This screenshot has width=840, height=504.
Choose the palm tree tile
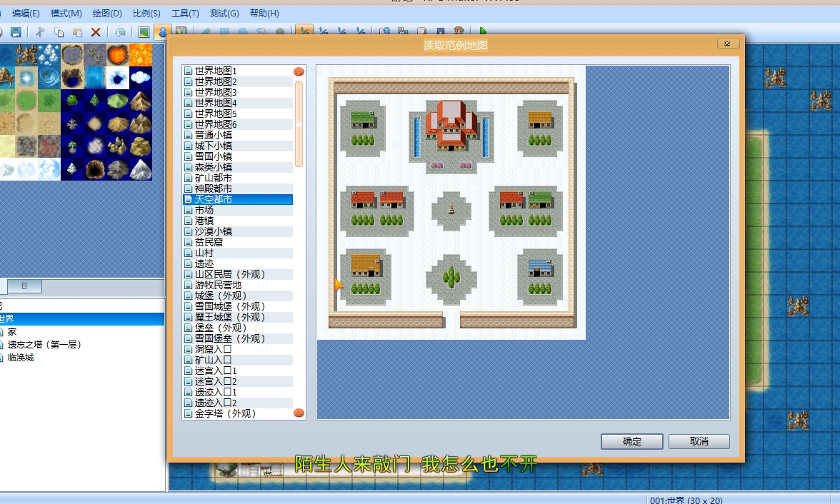click(72, 146)
